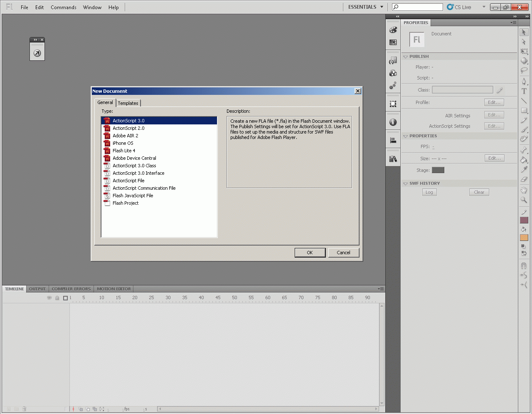Select the Rectangle tool
Viewport: 532px width, 414px height.
tap(524, 110)
